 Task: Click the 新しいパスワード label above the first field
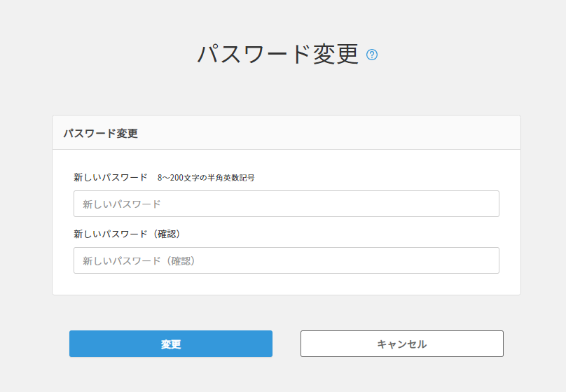pos(111,177)
